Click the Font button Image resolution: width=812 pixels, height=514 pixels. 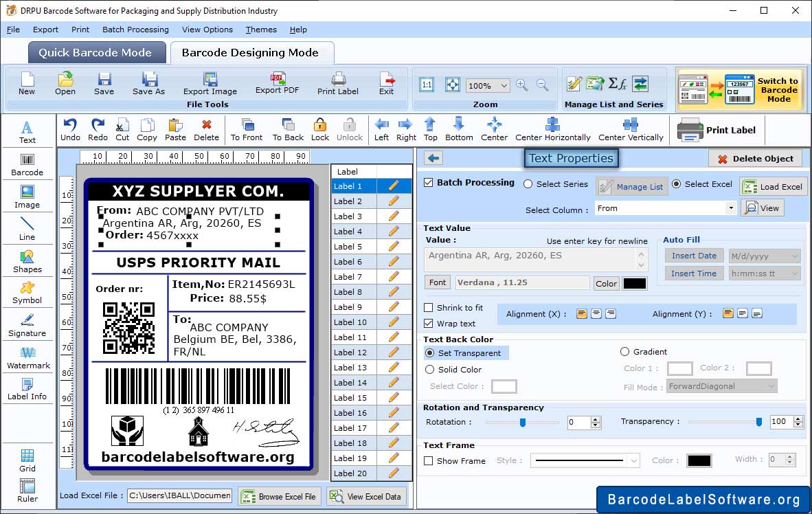(x=437, y=282)
